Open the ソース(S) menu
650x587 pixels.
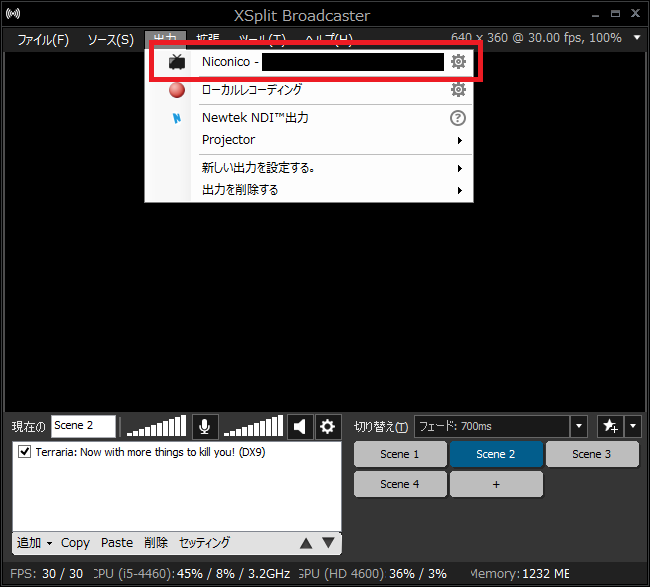(111, 40)
